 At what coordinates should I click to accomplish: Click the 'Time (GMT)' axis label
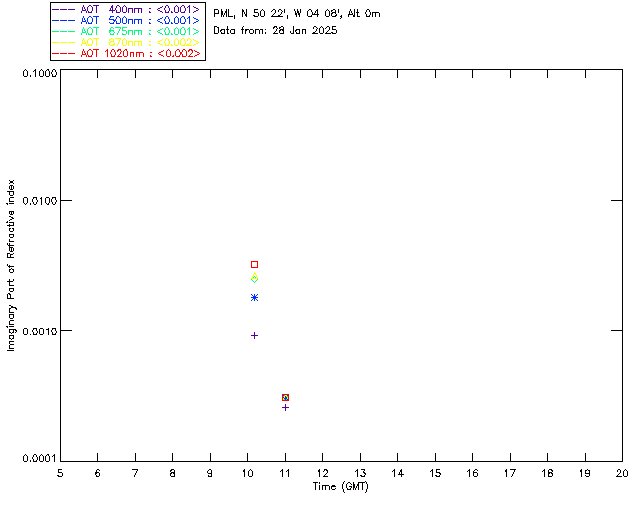click(341, 487)
